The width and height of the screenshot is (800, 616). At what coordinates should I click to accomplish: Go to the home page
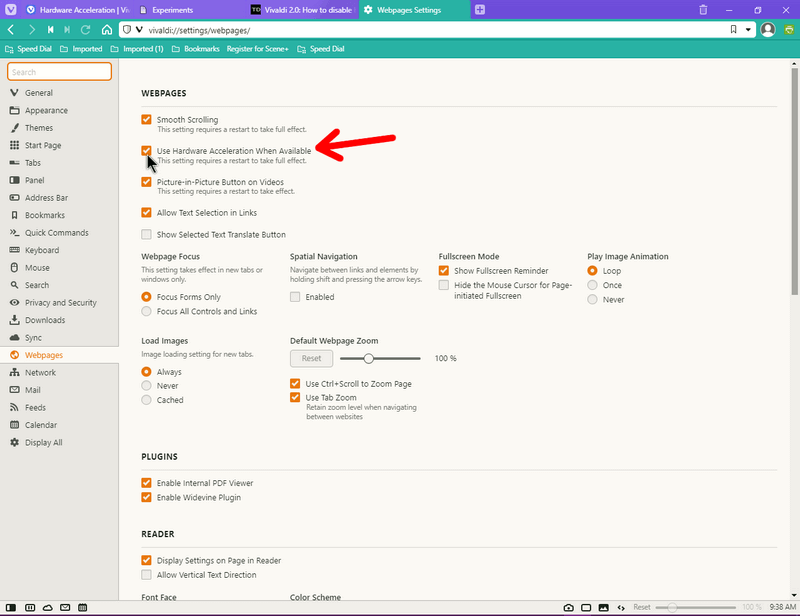tap(107, 30)
